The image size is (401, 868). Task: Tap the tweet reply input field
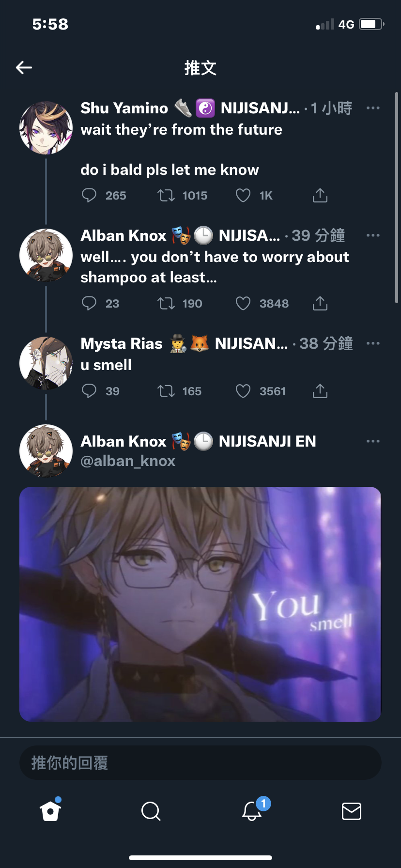(x=200, y=763)
